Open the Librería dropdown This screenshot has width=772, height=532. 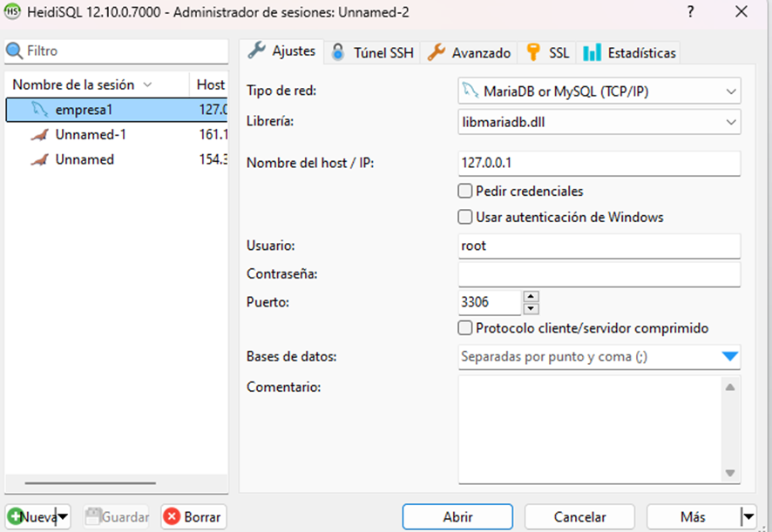coord(732,121)
